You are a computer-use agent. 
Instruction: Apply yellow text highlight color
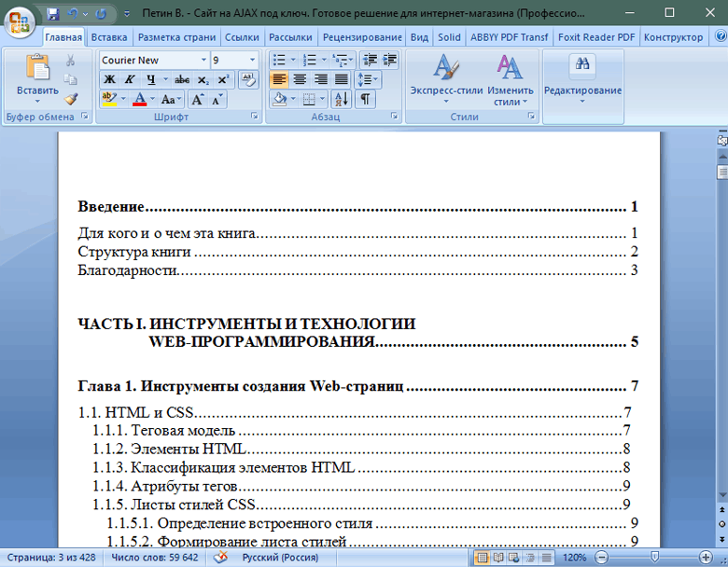(x=109, y=99)
